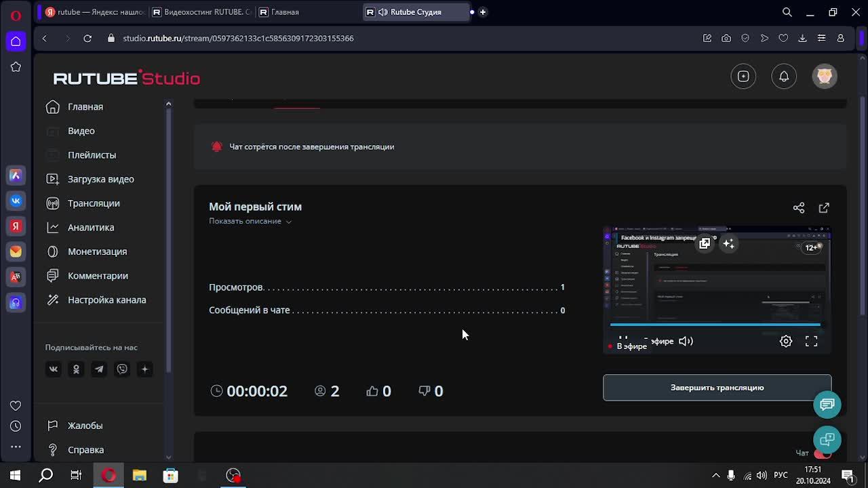Screen dimensions: 868x488
Task: Open Справка help page
Action: 75,450
